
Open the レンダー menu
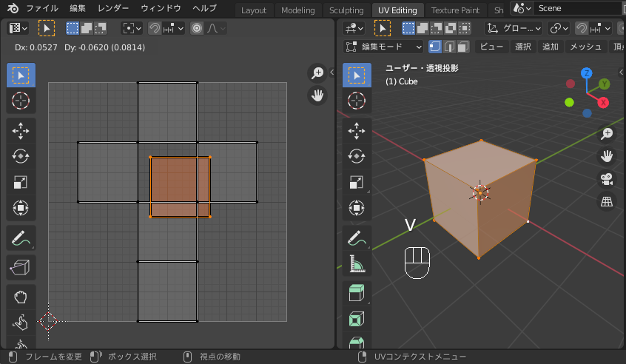click(113, 8)
